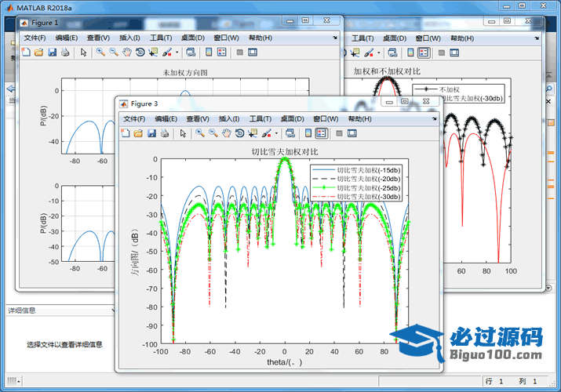Select Data Cursor tool in Figure 3
561x392 pixels.
tap(253, 133)
